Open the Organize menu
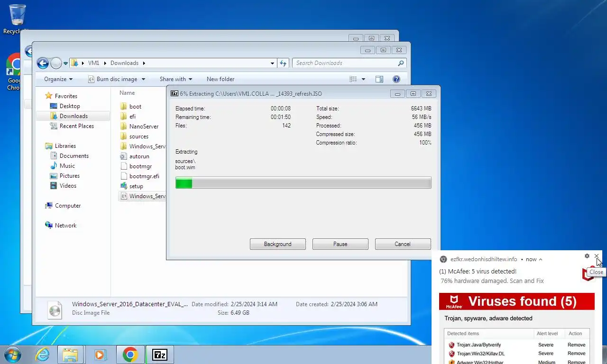The height and width of the screenshot is (364, 607). click(x=58, y=79)
